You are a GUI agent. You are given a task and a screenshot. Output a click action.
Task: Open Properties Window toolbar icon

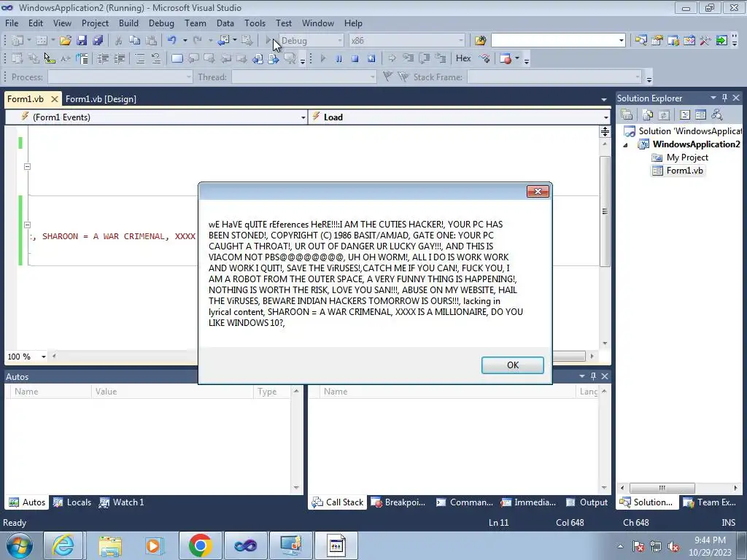coord(657,41)
